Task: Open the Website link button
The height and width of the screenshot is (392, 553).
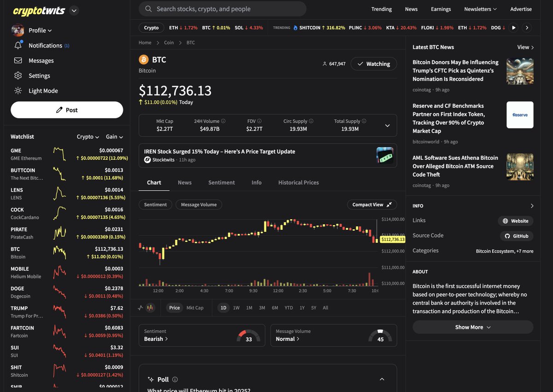Action: coord(516,221)
